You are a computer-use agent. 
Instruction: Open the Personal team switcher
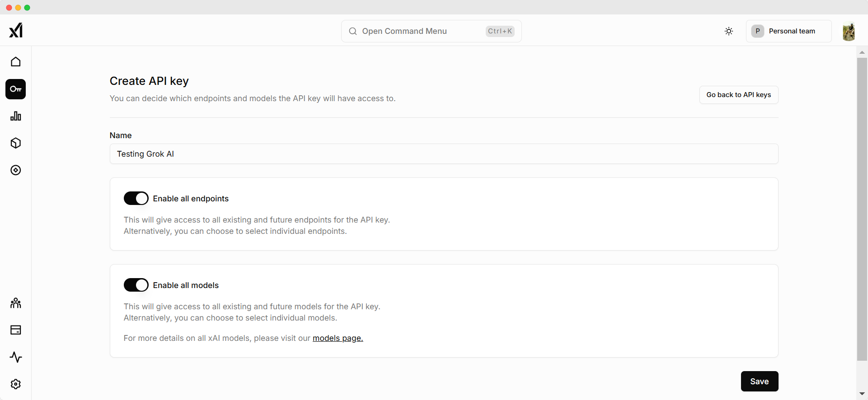click(789, 31)
